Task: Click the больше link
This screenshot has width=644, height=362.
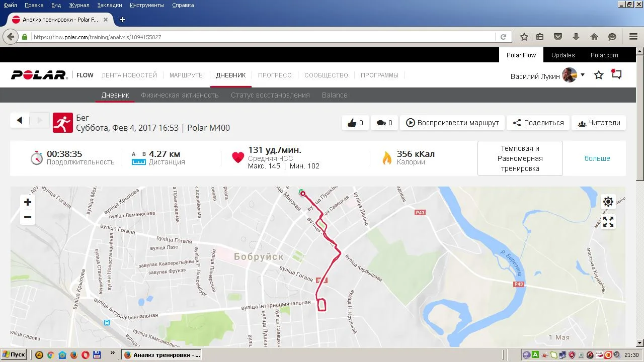Action: (597, 158)
